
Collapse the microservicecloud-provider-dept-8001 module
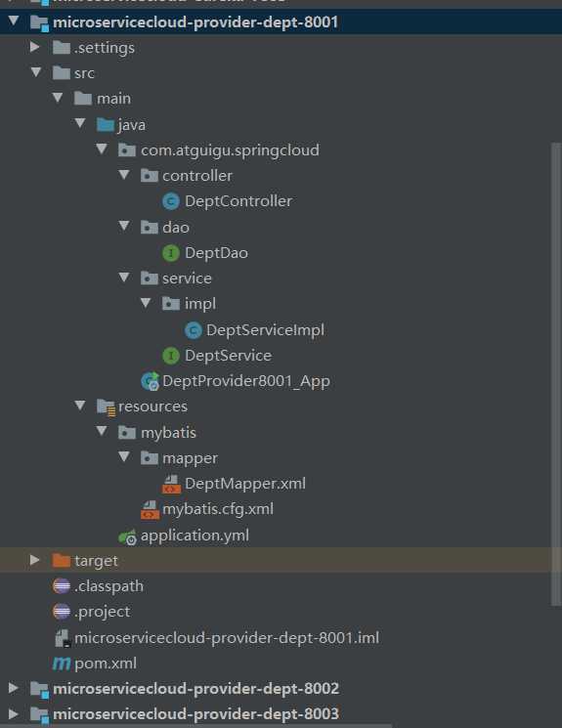tap(14, 21)
